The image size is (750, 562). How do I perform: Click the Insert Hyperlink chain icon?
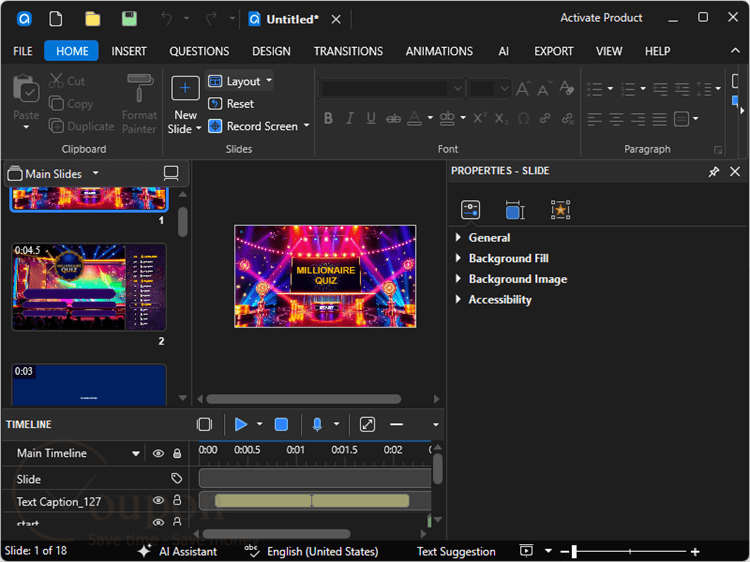[x=545, y=118]
